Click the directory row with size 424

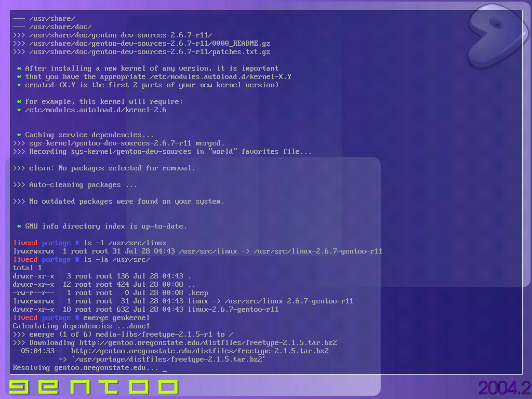coord(104,285)
